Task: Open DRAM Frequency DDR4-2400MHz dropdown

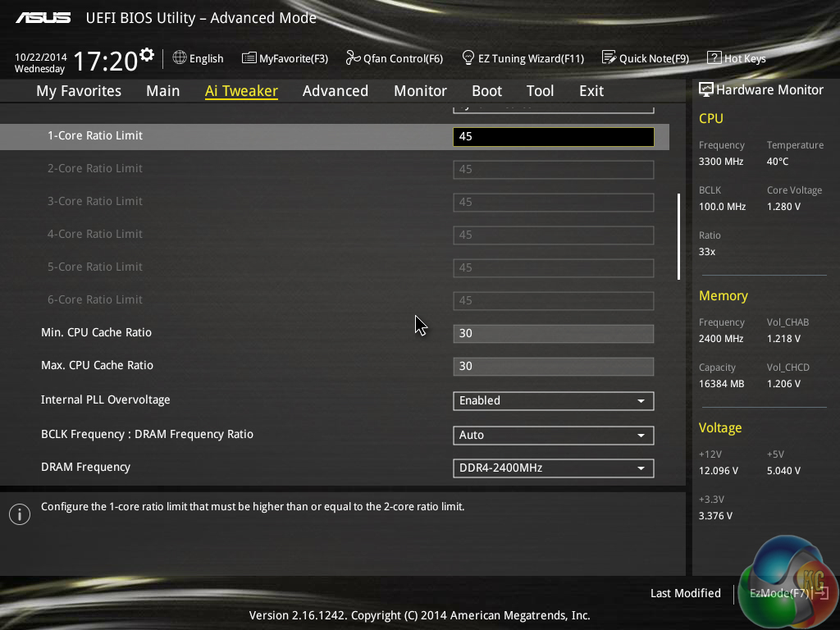Action: coord(554,468)
